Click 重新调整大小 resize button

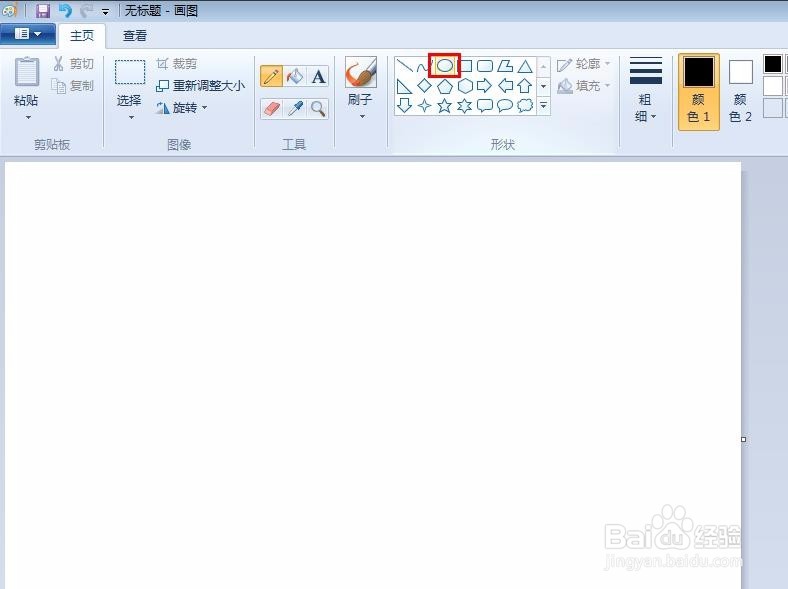(201, 86)
